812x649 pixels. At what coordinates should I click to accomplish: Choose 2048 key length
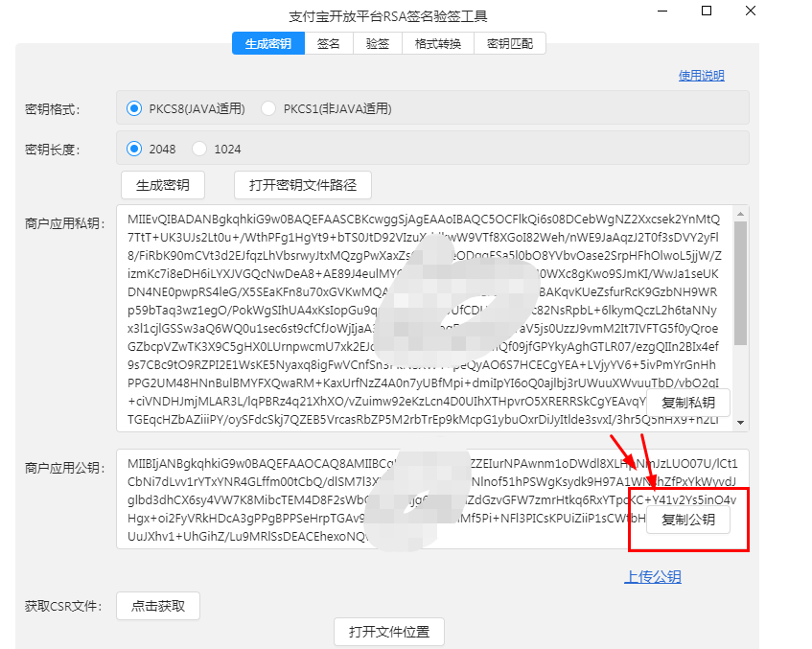pos(151,149)
